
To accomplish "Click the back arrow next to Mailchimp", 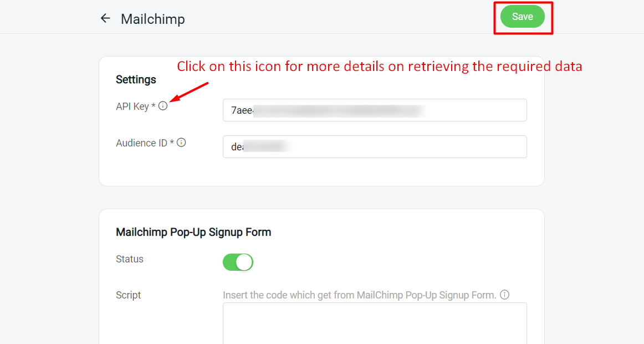I will click(105, 18).
